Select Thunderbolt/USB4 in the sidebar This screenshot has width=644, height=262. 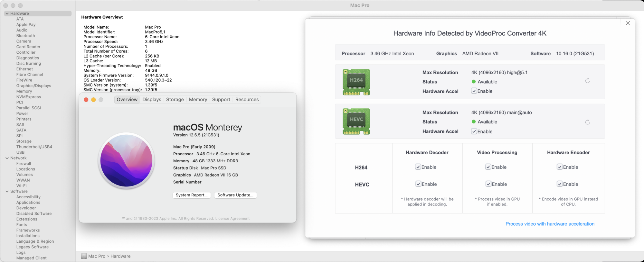click(x=34, y=147)
